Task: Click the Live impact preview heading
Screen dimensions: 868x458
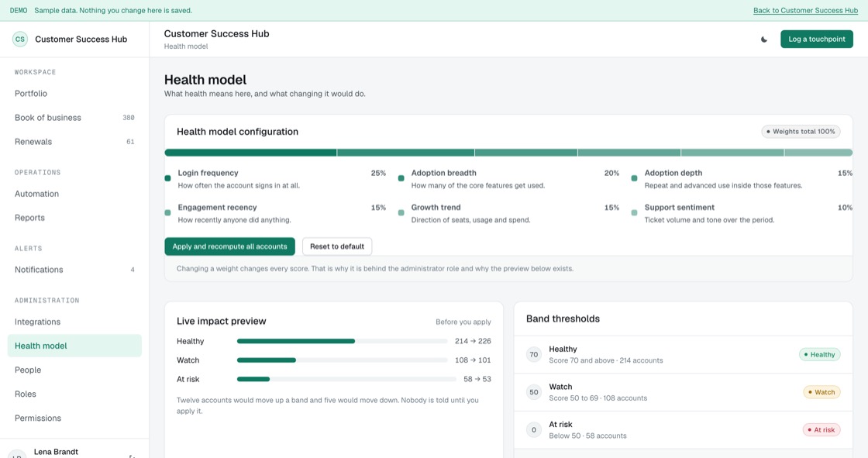Action: (222, 321)
